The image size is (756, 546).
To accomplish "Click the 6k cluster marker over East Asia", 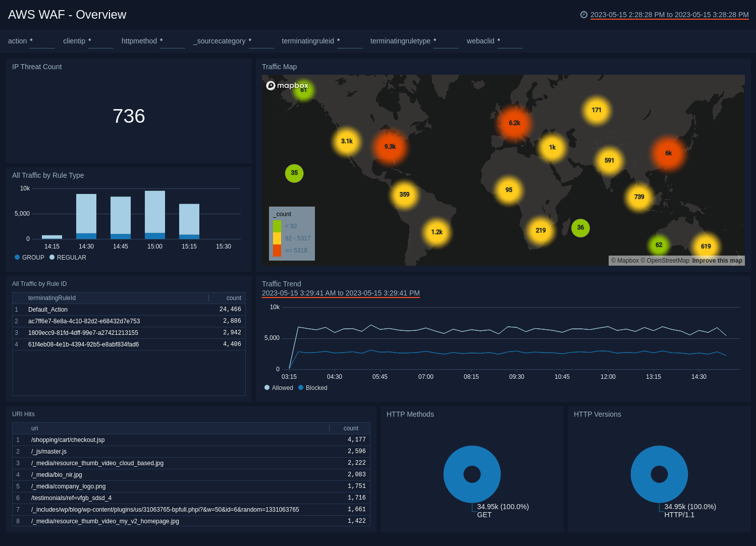I will click(x=668, y=153).
